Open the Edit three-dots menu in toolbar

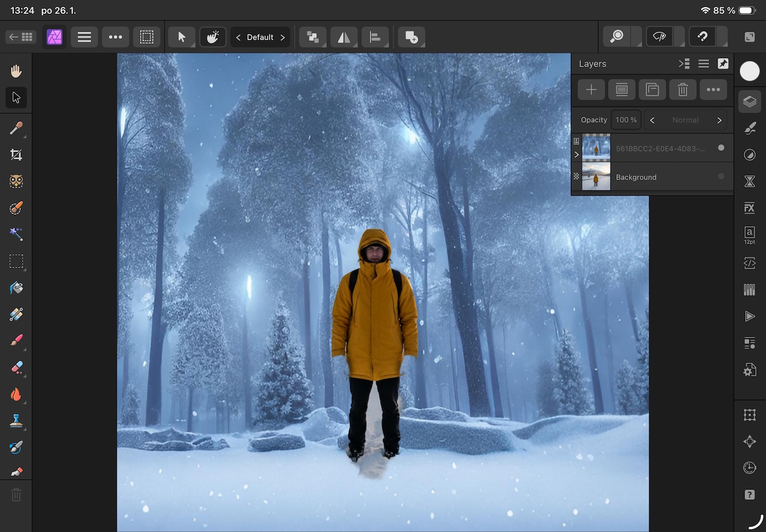[115, 37]
